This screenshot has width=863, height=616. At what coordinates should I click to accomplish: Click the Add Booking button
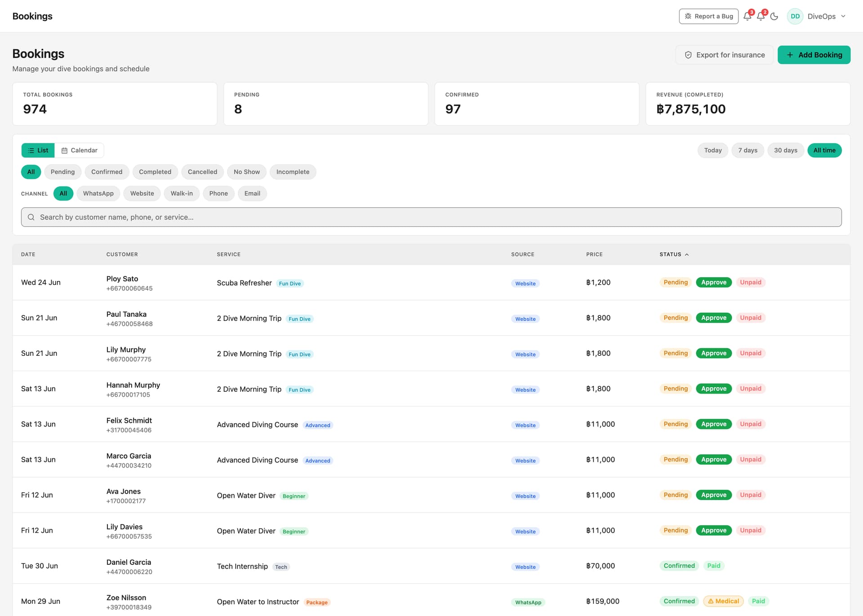(x=814, y=55)
